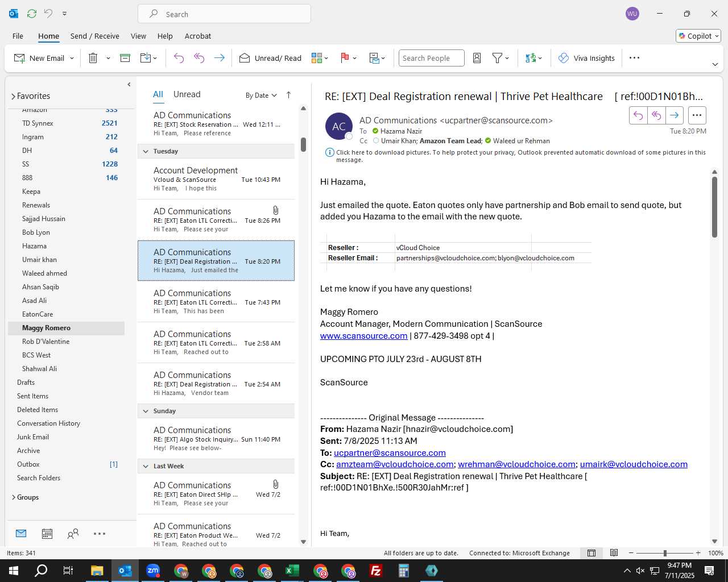
Task: Open the Calendar view icon
Action: [47, 534]
